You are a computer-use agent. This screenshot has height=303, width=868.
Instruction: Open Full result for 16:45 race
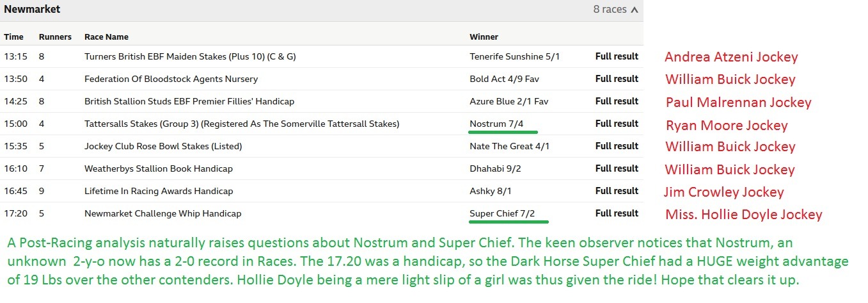click(x=617, y=191)
